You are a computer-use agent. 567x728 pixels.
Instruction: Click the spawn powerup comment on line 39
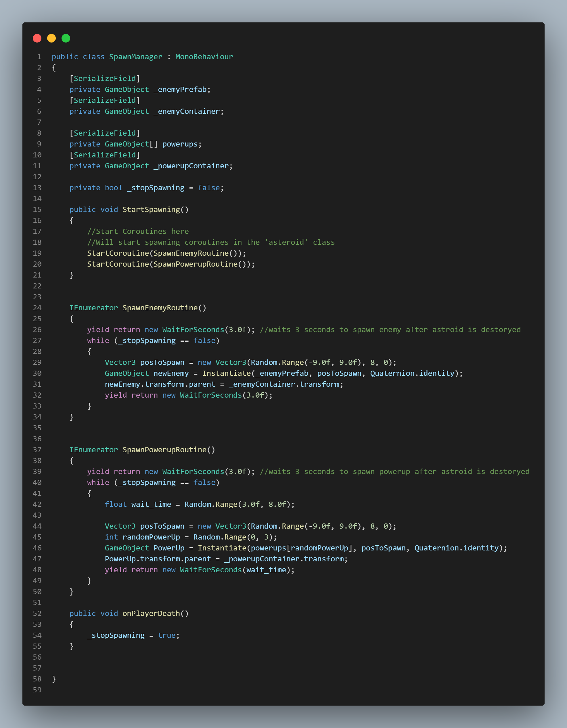[x=394, y=472]
